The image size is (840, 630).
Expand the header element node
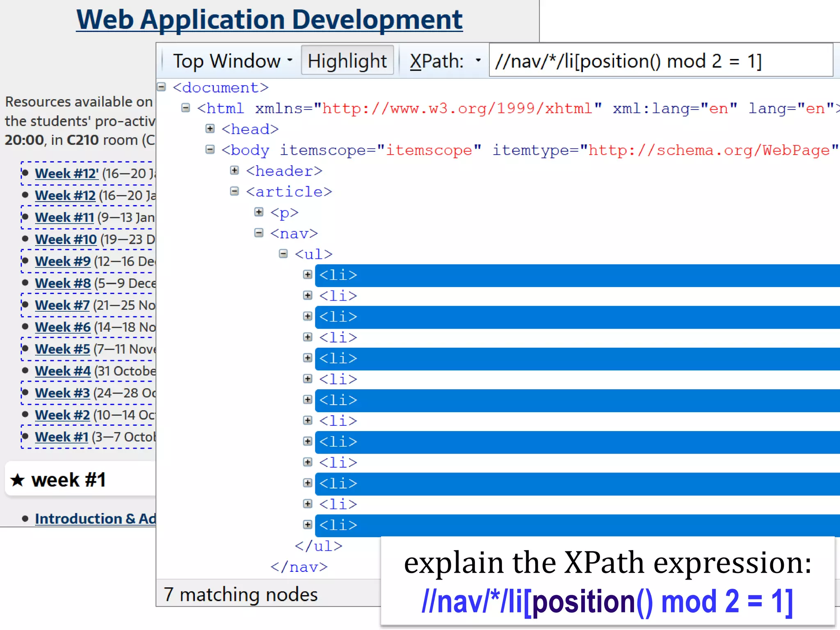234,170
